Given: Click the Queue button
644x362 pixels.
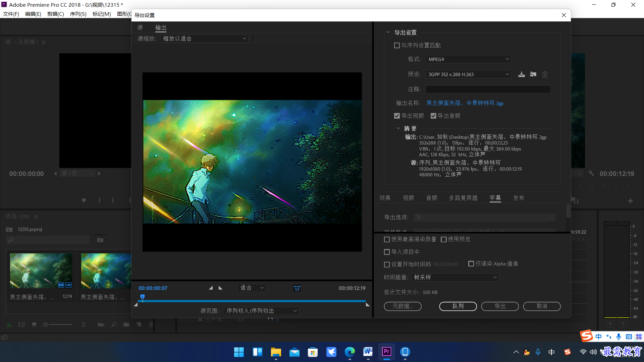Looking at the screenshot, I should point(458,306).
